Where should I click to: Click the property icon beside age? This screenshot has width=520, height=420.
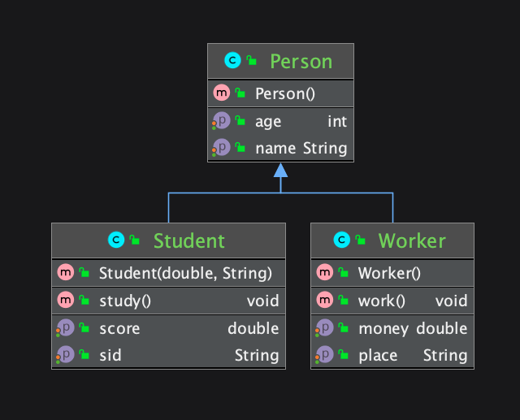click(221, 121)
